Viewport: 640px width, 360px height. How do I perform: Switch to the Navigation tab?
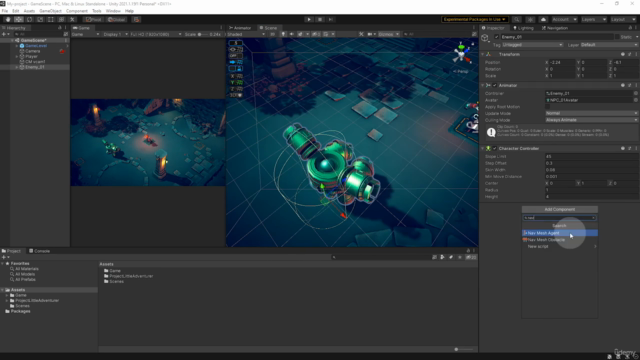point(555,28)
